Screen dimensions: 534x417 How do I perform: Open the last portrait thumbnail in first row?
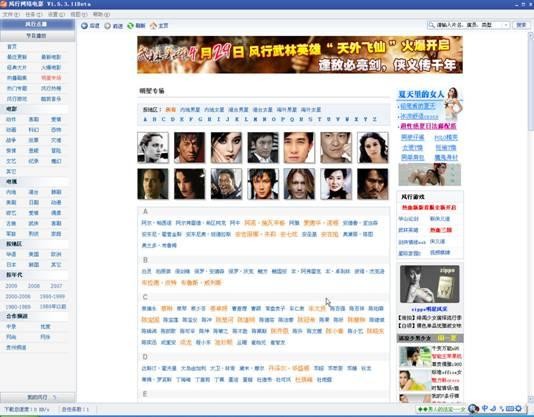[373, 148]
